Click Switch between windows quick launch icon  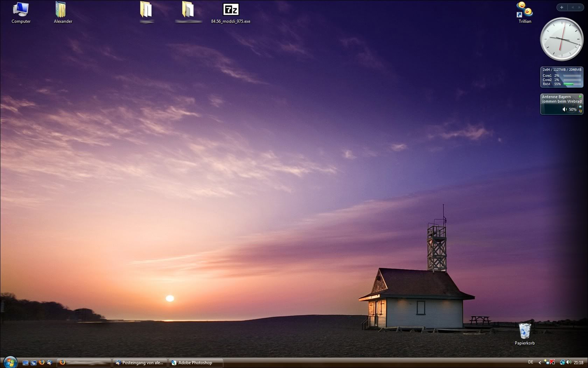pos(34,363)
